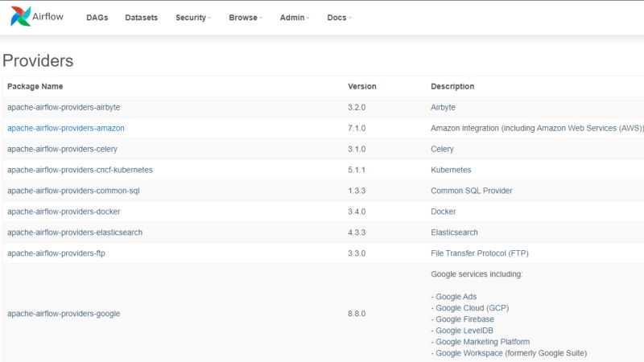Click the Kubernetes description cell
644x362 pixels.
coord(451,170)
